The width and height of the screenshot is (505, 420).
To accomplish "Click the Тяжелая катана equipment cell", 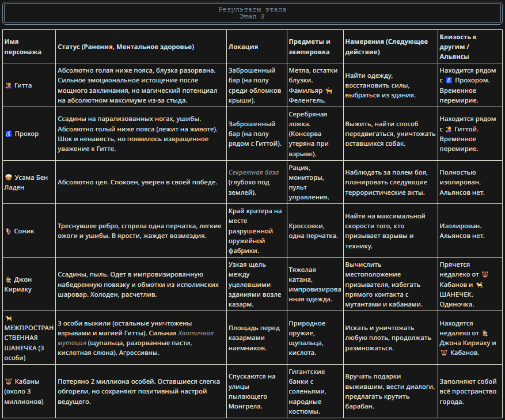I will click(x=315, y=284).
